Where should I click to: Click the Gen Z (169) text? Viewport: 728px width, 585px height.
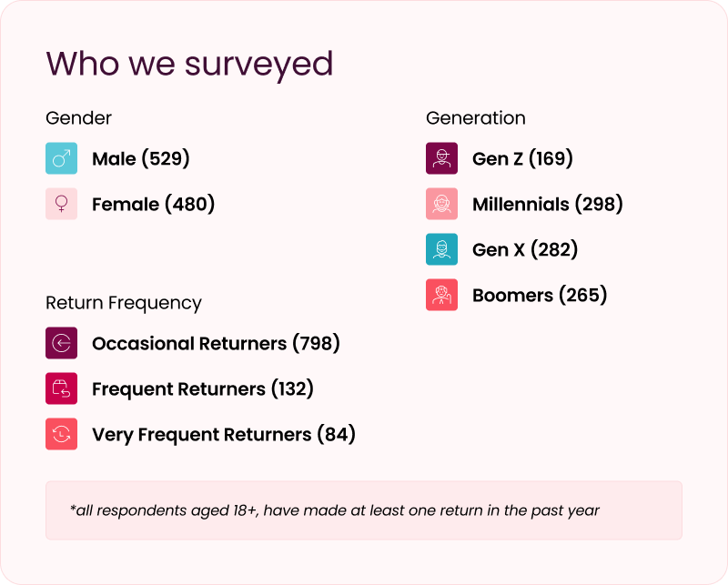pyautogui.click(x=522, y=159)
